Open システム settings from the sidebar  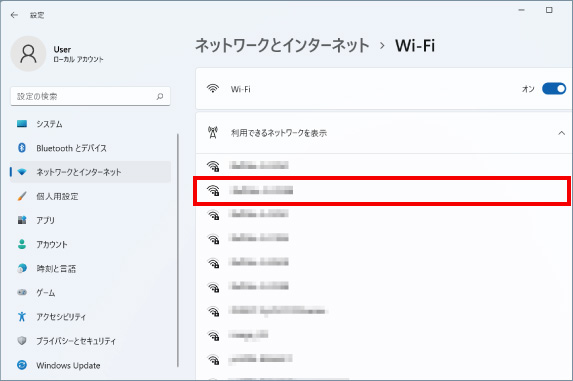pyautogui.click(x=90, y=124)
